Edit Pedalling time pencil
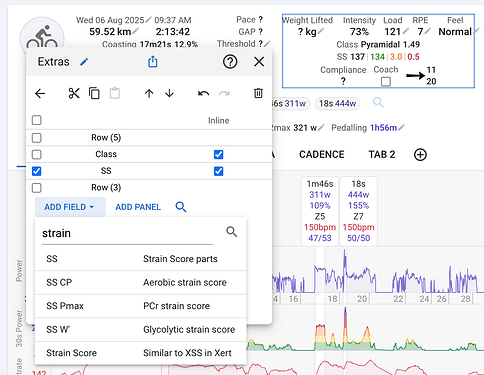484x375 pixels. (402, 128)
